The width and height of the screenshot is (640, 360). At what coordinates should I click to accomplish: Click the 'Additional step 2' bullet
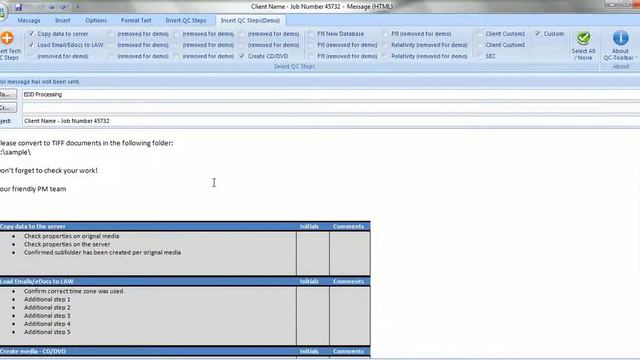pyautogui.click(x=47, y=307)
